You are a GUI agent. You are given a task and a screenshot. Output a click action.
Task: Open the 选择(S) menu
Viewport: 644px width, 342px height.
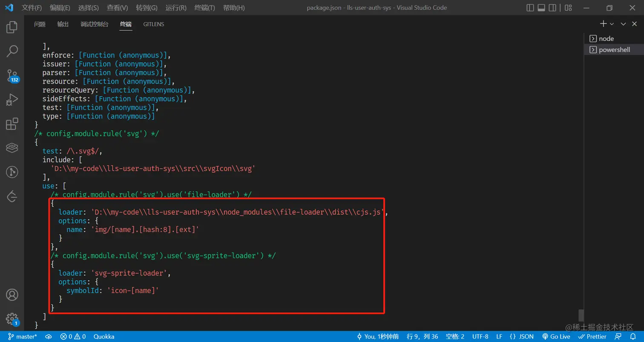click(x=89, y=8)
